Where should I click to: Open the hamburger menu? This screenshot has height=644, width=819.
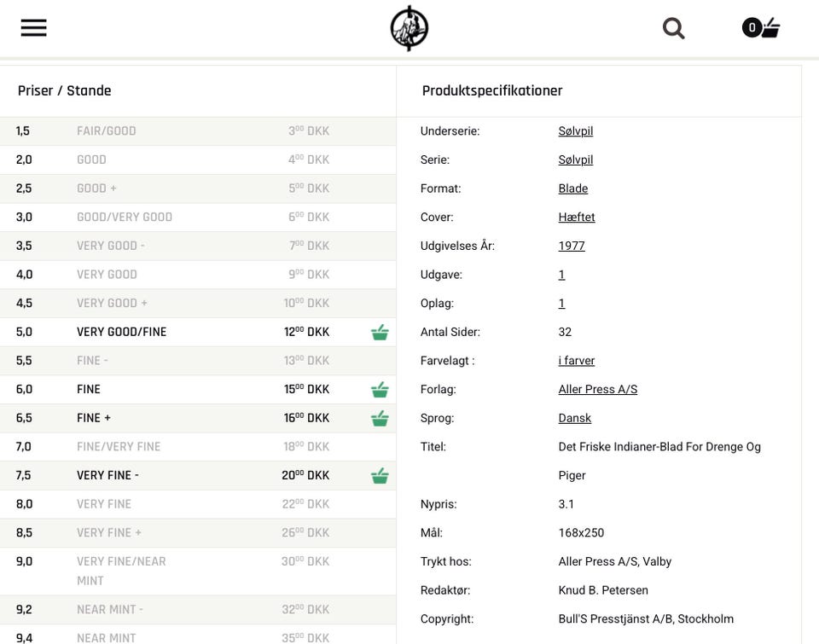[34, 28]
